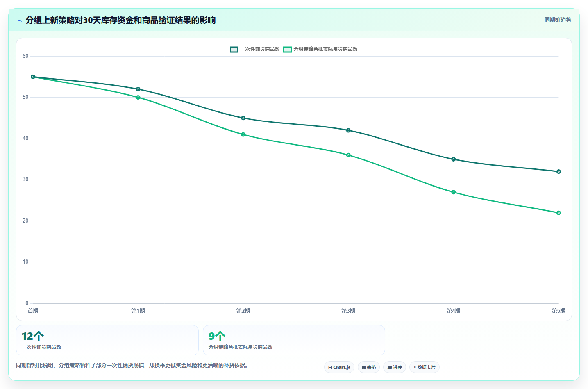Hide the 分组策略首批实际备货商品数 series via its legend label

click(x=325, y=49)
